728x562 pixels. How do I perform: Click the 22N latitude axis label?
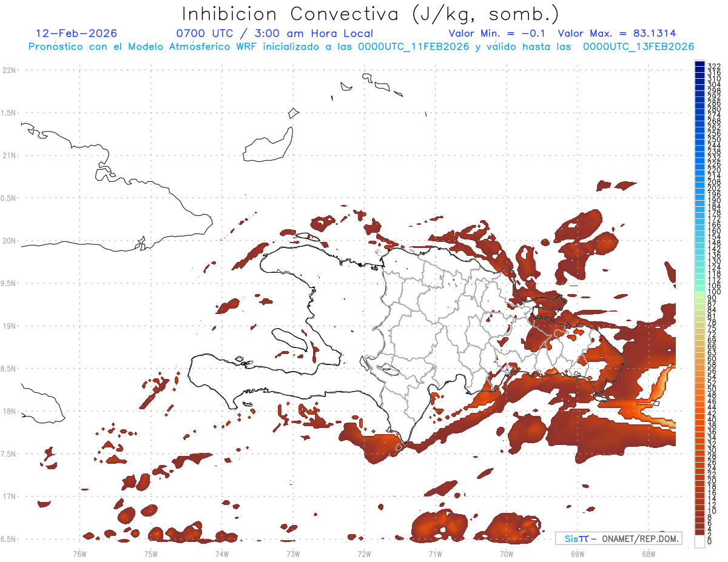pyautogui.click(x=9, y=70)
